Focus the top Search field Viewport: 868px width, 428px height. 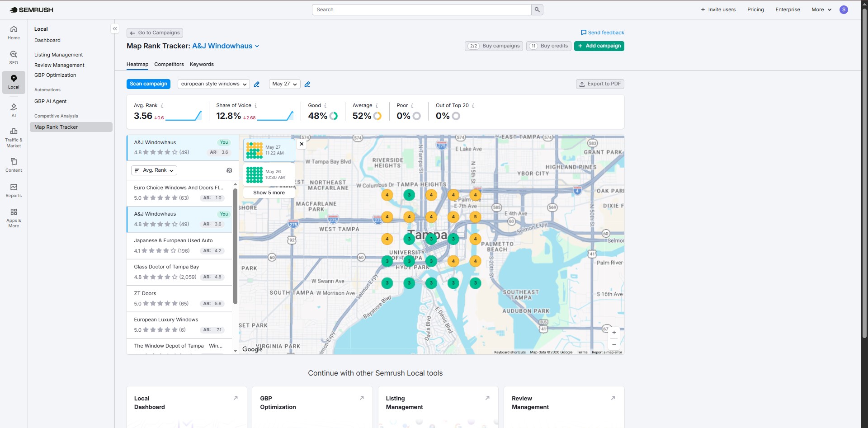[421, 9]
